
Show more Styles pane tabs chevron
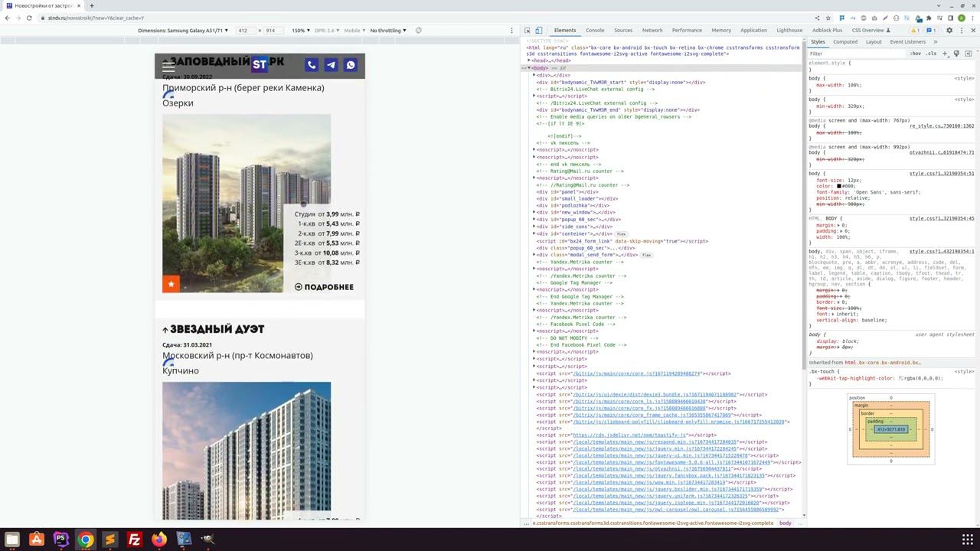pos(936,42)
